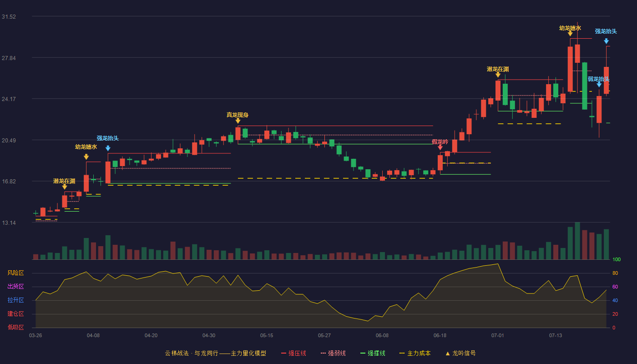Image resolution: width=637 pixels, height=364 pixels.
Task: Click the 04-20 date label
Action: tap(151, 335)
